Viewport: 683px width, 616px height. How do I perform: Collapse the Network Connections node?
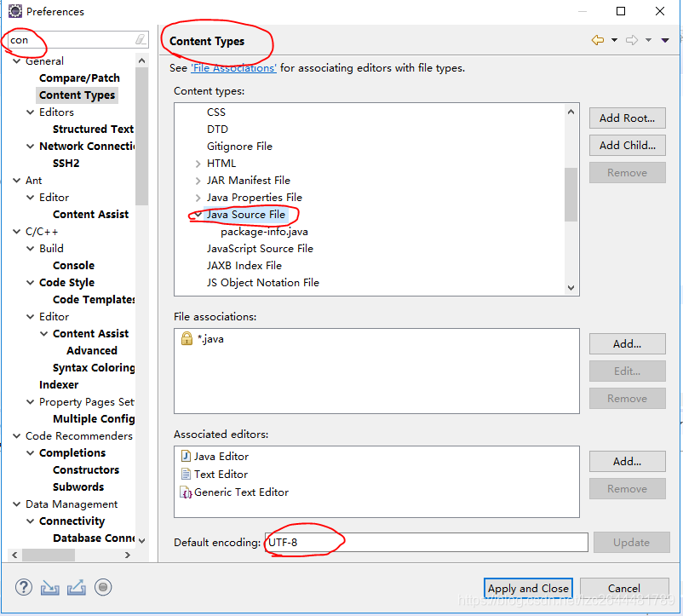coord(30,146)
